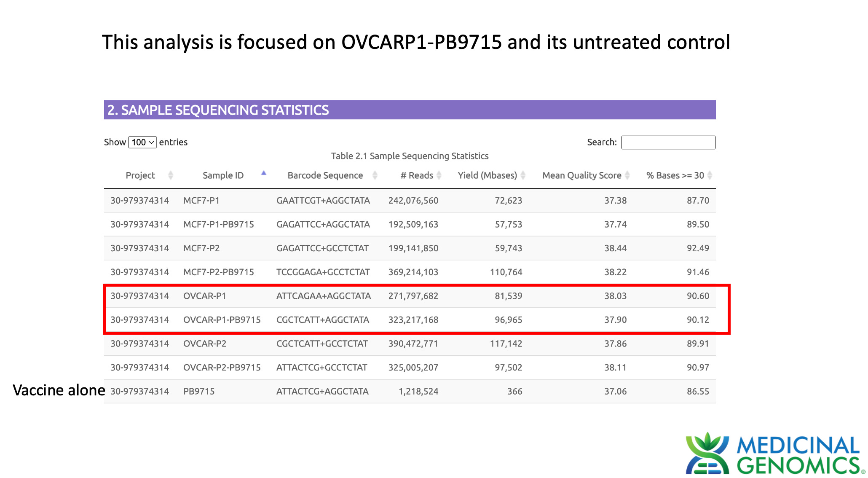Click the OVCAR-P1 sample ID cell
This screenshot has height=478, width=868.
pos(205,296)
